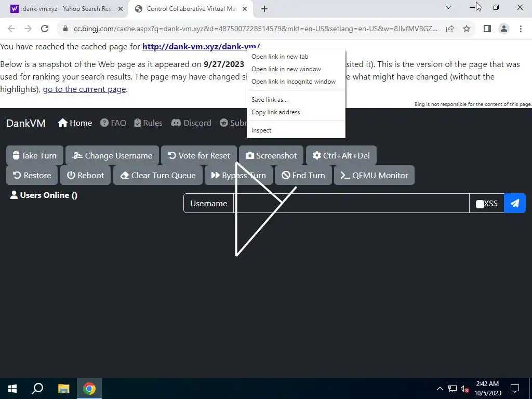Viewport: 532px width, 399px height.
Task: Open the notification center icon
Action: click(515, 389)
